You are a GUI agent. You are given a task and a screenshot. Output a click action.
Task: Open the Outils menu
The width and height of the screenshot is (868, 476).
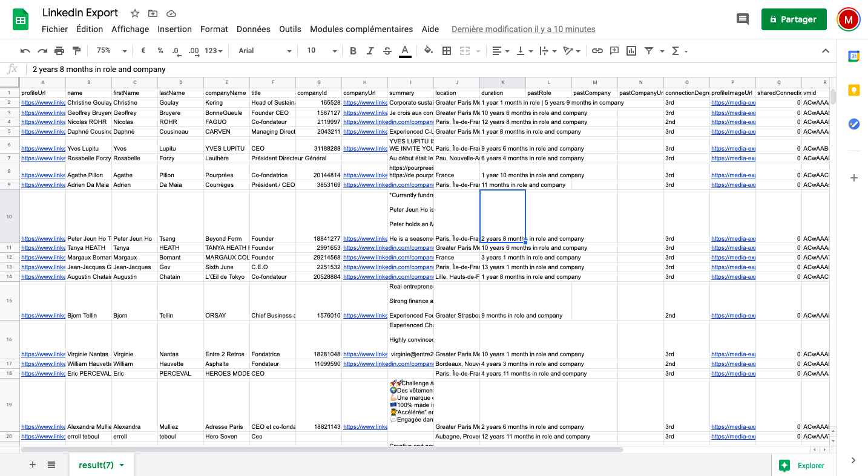pos(290,29)
